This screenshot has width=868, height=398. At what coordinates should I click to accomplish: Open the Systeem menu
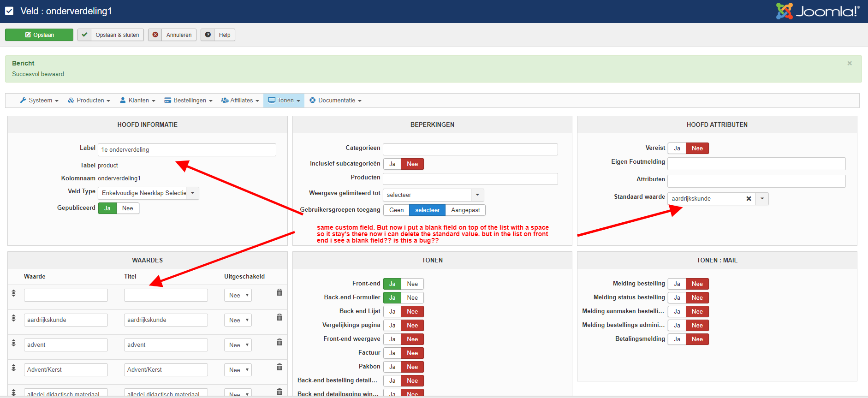(39, 101)
